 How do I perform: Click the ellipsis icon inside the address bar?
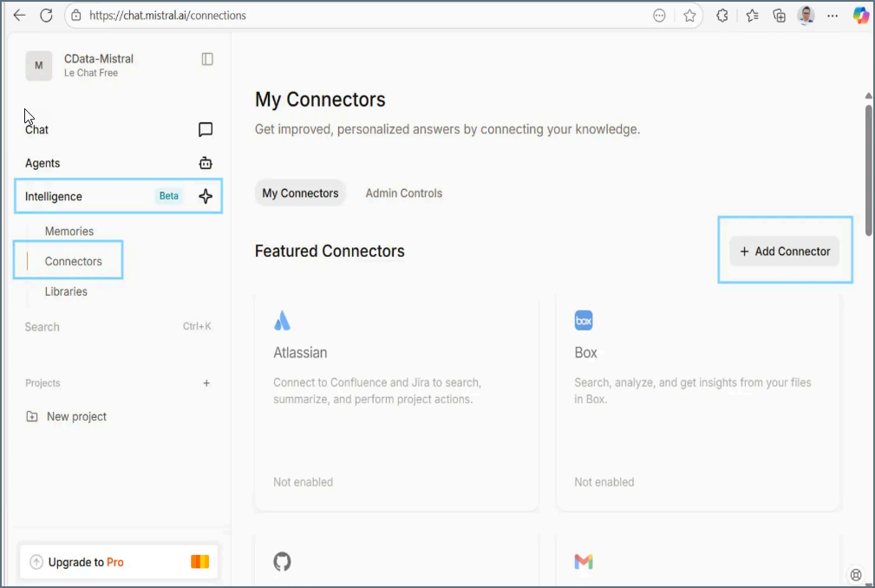[x=659, y=15]
